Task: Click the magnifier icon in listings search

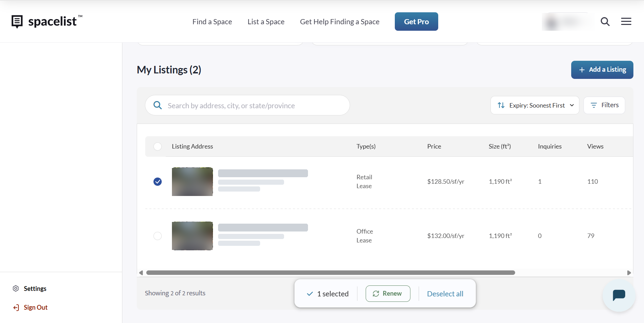Action: point(158,105)
